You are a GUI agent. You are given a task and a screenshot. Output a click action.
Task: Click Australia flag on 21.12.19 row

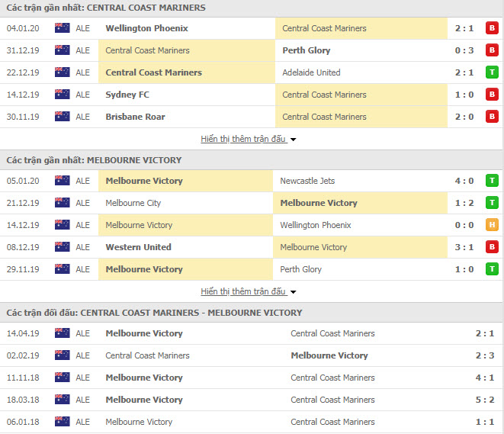tap(62, 203)
